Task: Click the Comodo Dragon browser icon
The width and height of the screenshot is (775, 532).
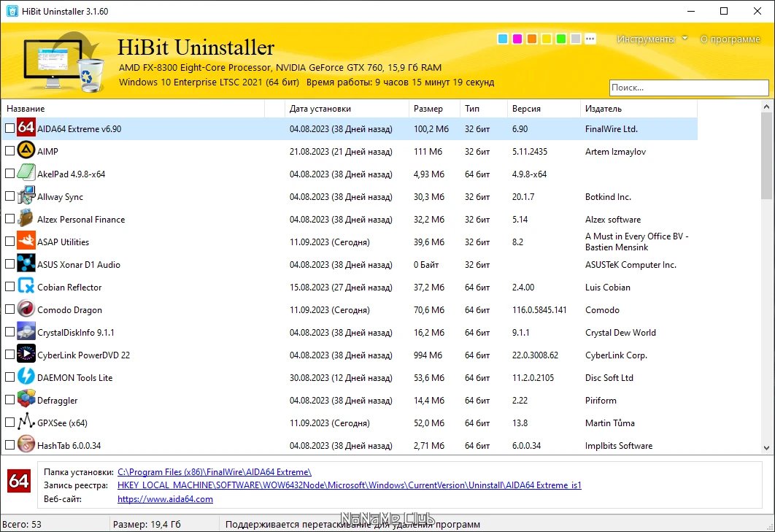Action: [x=26, y=309]
